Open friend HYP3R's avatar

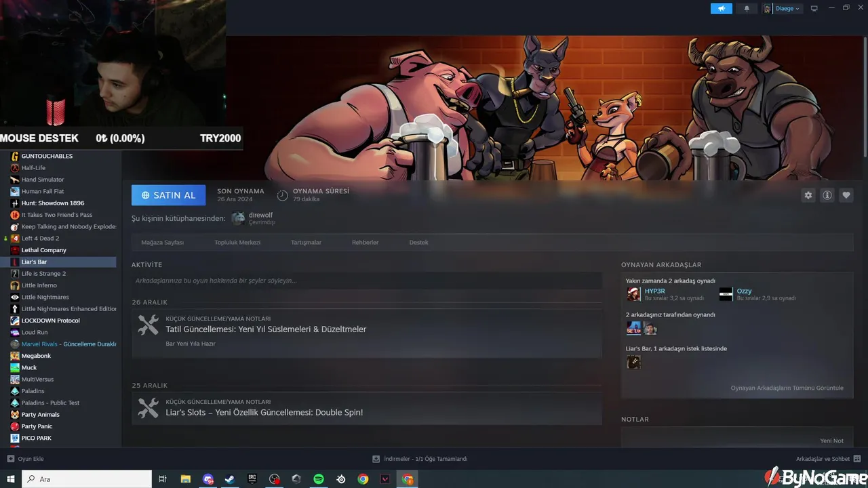coord(633,294)
